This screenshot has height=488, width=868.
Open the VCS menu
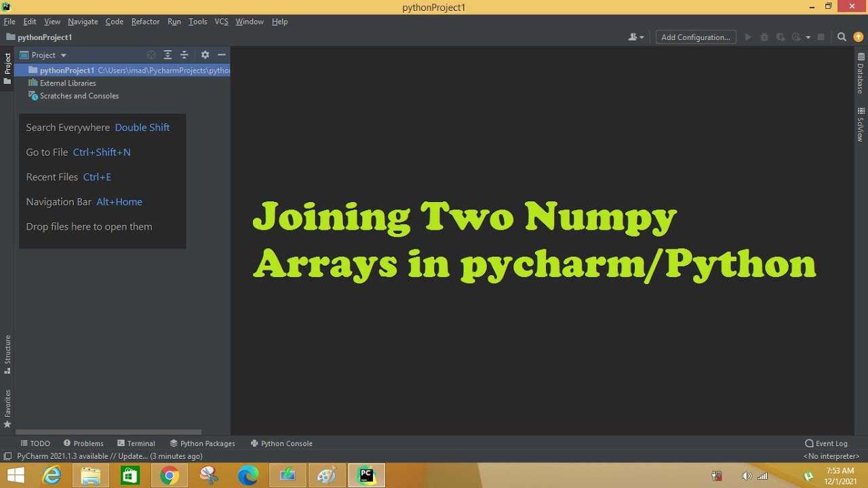click(x=222, y=22)
